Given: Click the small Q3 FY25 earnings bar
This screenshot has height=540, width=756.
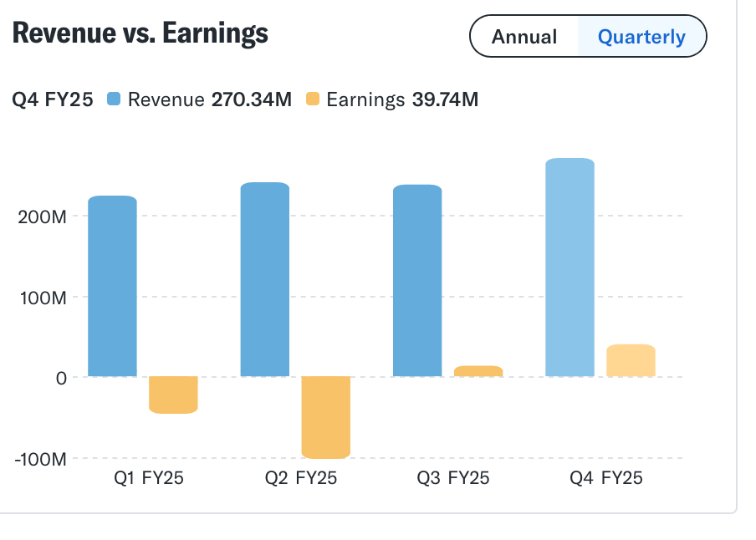Looking at the screenshot, I should click(x=478, y=371).
